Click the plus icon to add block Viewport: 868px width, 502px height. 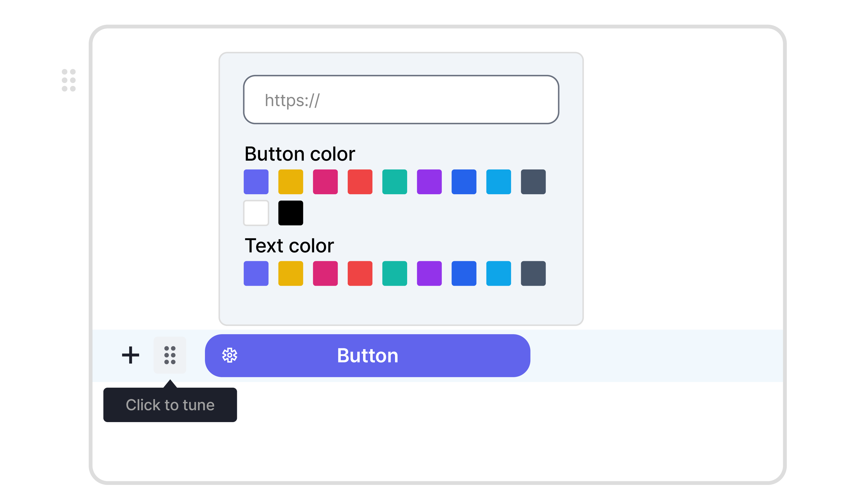coord(131,355)
